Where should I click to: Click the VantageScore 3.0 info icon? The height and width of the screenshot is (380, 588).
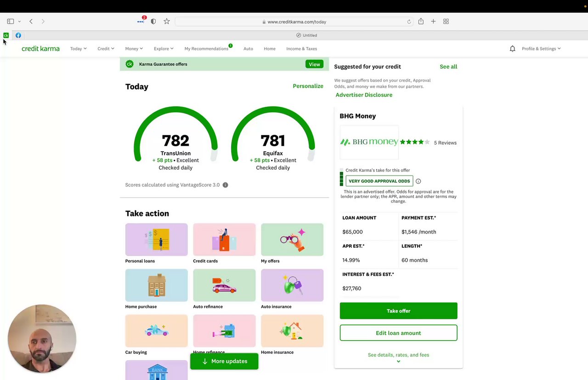tap(225, 185)
